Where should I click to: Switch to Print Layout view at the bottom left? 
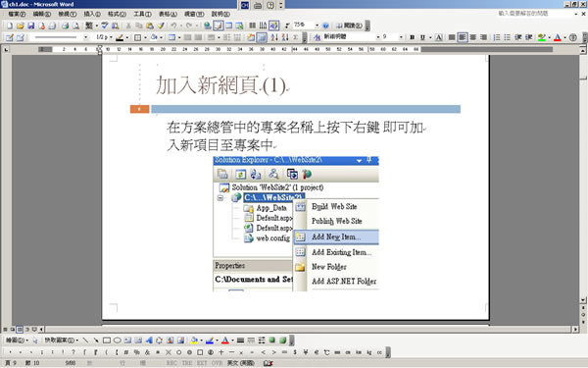coord(20,330)
